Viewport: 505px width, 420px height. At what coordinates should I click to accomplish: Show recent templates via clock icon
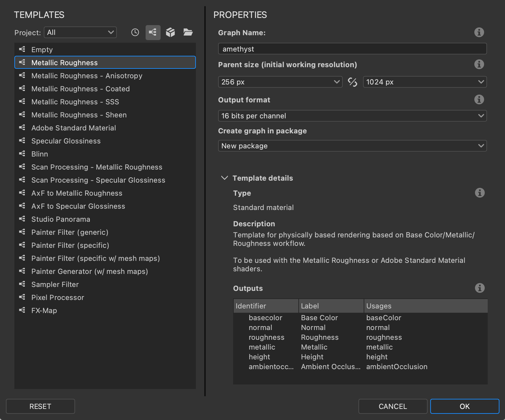[x=135, y=32]
